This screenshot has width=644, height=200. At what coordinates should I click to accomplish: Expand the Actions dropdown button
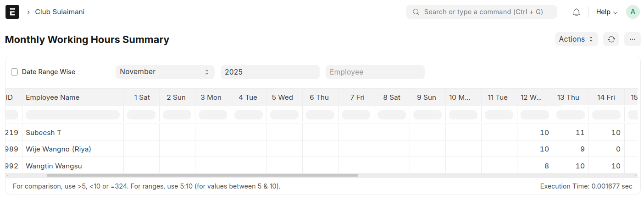pyautogui.click(x=576, y=39)
